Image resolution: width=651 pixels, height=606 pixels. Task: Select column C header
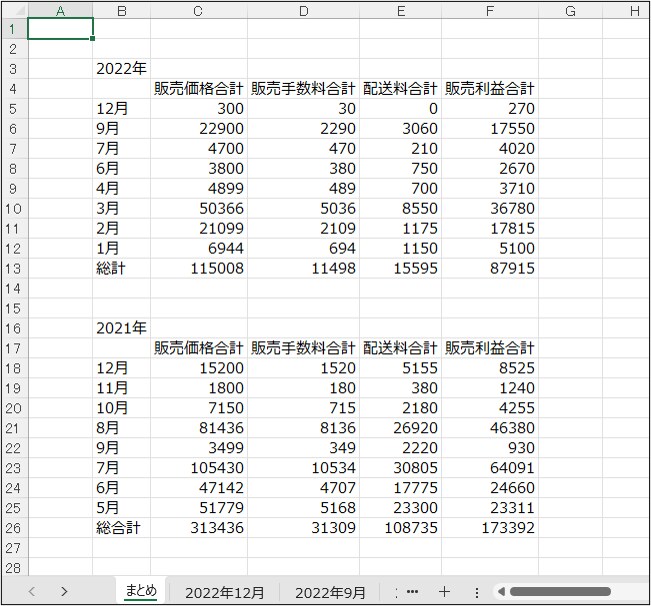(198, 11)
